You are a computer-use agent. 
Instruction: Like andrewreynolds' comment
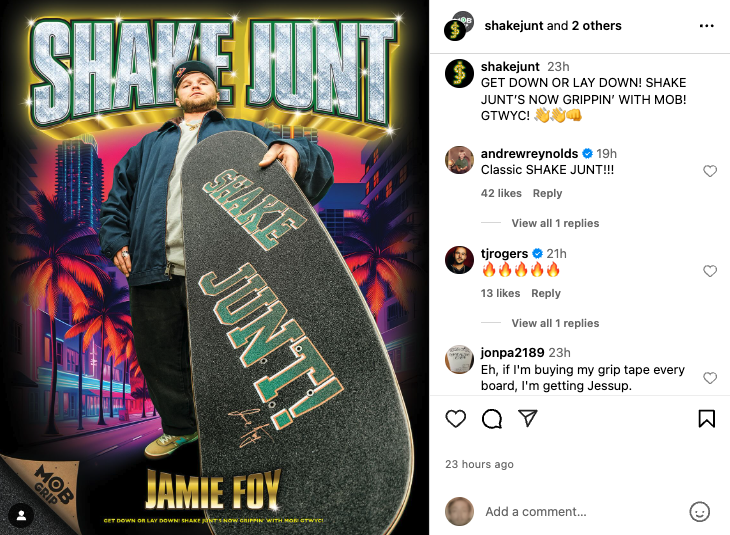(x=710, y=171)
